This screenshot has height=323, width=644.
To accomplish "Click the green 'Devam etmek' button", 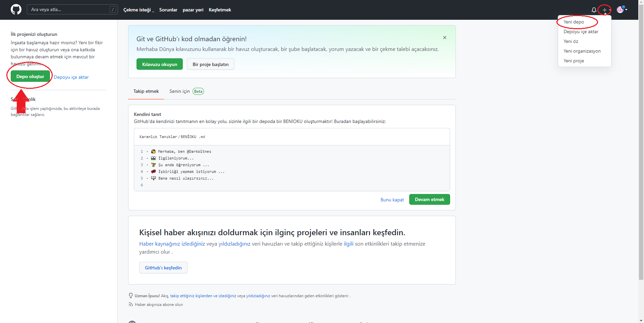I will pyautogui.click(x=429, y=199).
